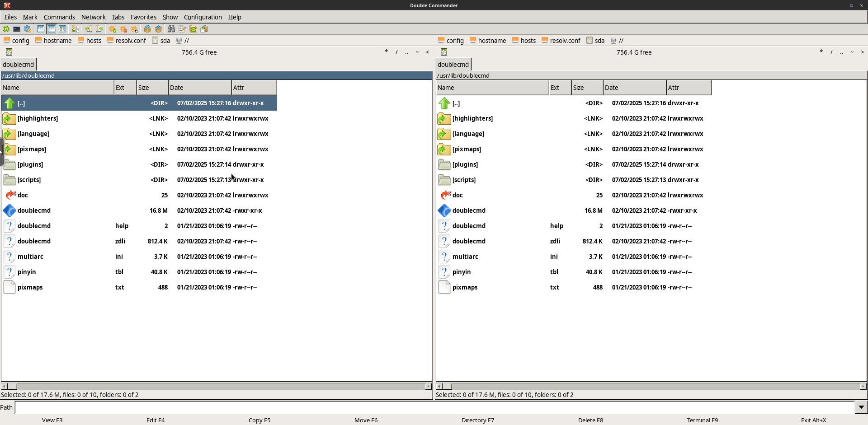Click the [..] up-folder icon in right panel
Screen dimensions: 868x425
tap(444, 103)
